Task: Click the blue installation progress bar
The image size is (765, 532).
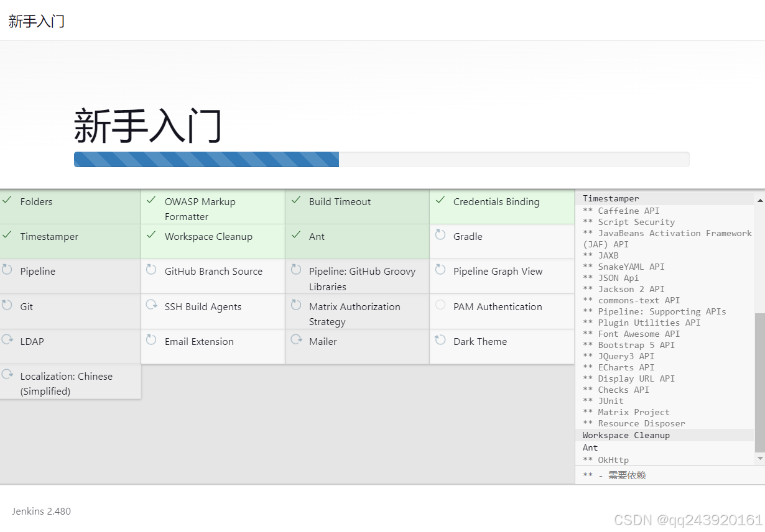Action: (x=205, y=159)
